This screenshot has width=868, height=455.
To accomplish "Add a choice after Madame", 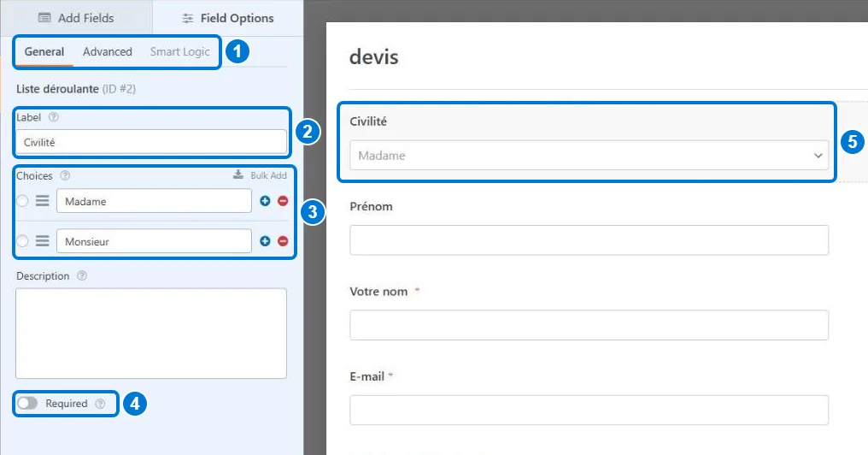I will [265, 201].
